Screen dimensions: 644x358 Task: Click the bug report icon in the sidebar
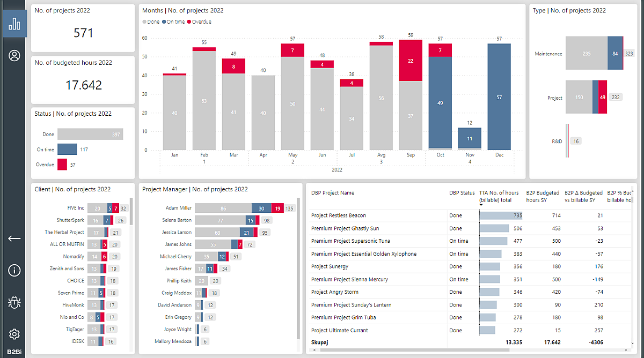pos(14,303)
